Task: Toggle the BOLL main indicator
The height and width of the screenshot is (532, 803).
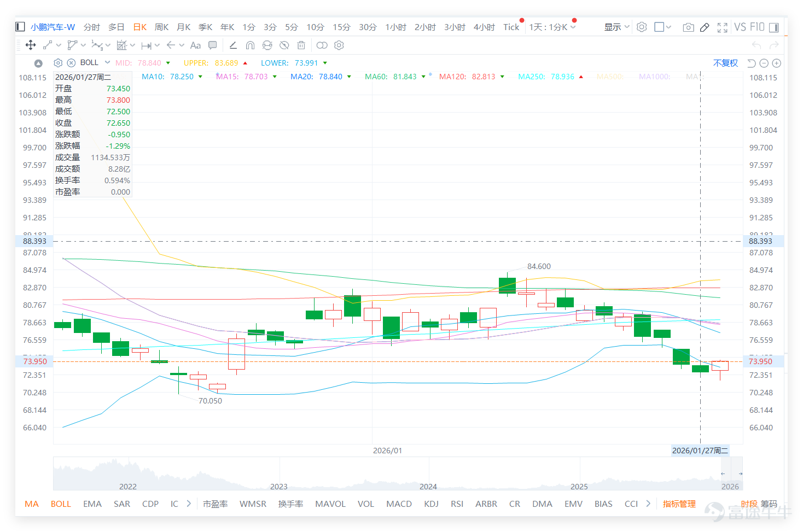Action: [x=61, y=504]
